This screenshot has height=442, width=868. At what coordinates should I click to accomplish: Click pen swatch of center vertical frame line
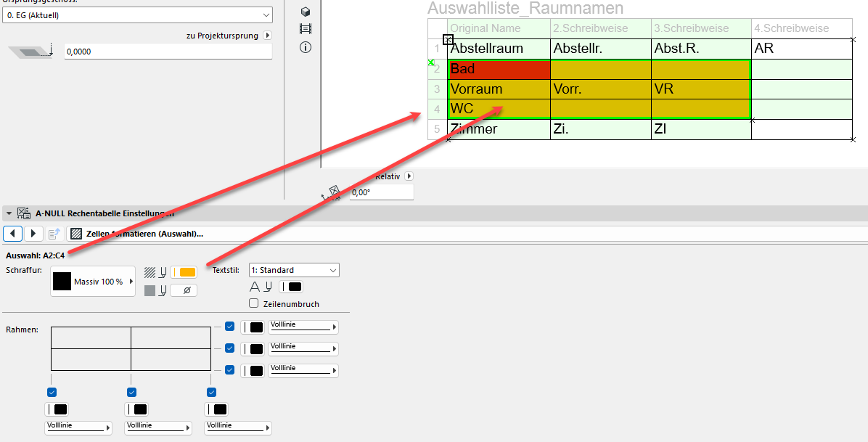point(136,409)
